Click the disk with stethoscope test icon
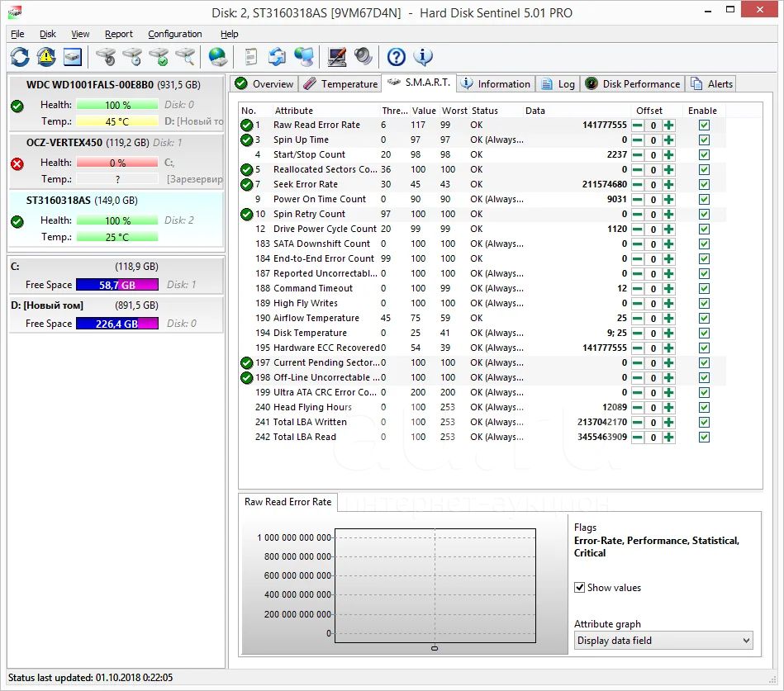 [106, 56]
